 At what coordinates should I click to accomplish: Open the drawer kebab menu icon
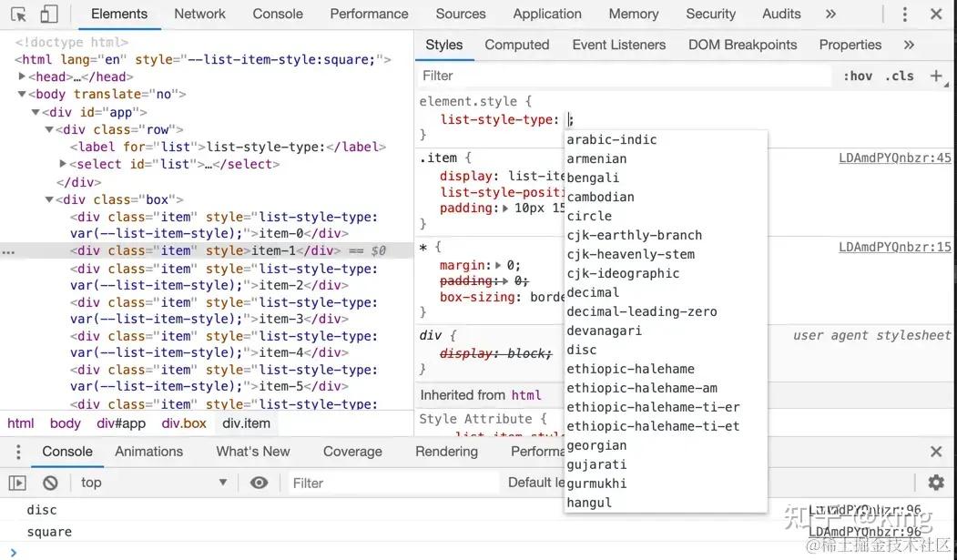click(17, 452)
